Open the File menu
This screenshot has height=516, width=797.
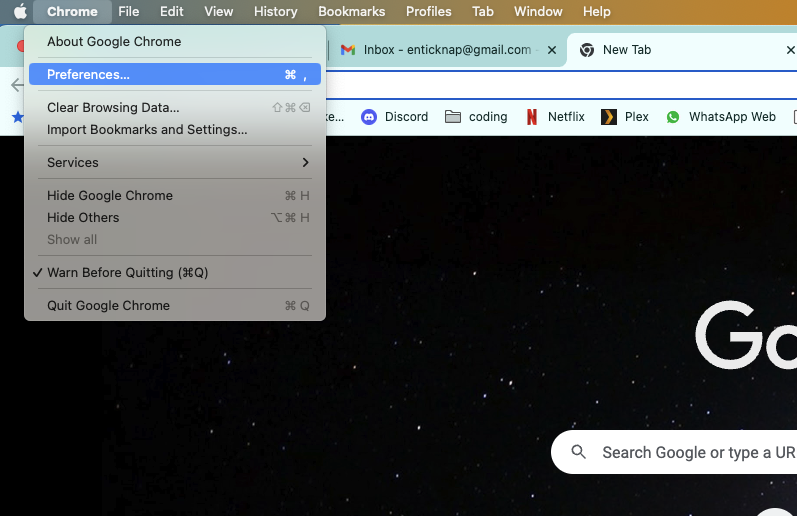tap(129, 11)
